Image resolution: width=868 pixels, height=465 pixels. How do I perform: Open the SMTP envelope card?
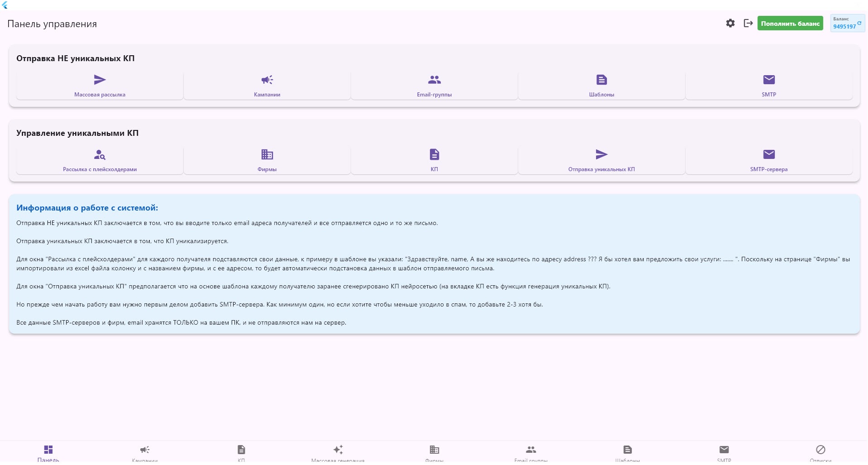click(769, 86)
